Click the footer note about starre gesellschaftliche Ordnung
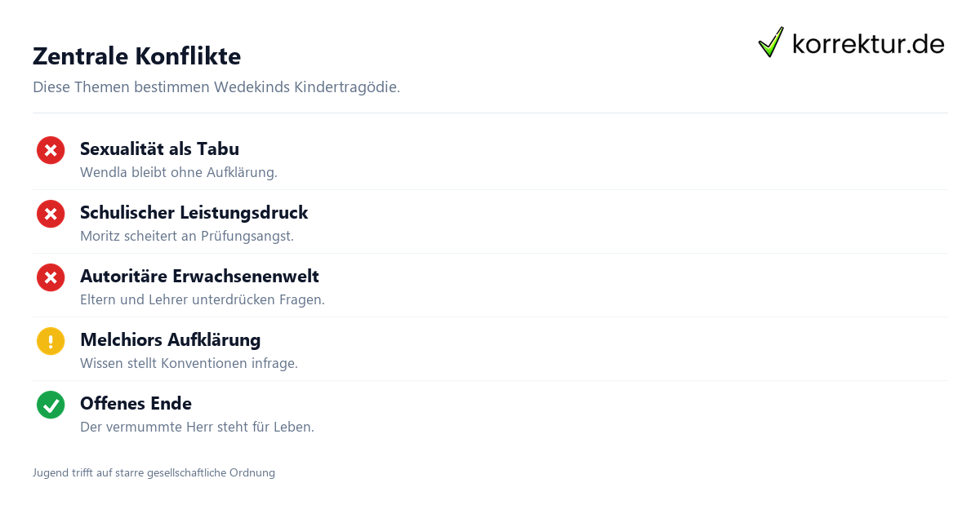 (x=154, y=473)
